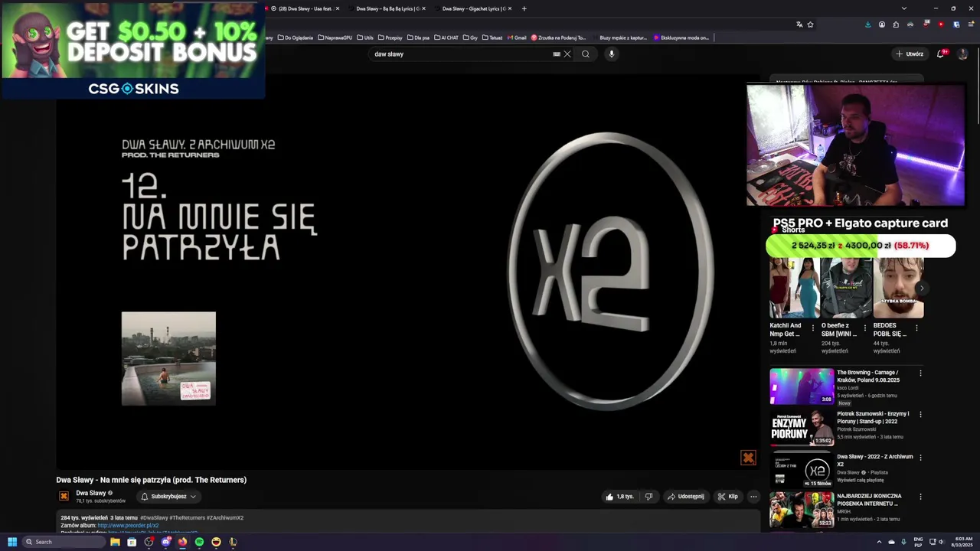The image size is (980, 551).
Task: Open the ENZYMY I PIORUNY video thumbnail
Action: coord(802,428)
